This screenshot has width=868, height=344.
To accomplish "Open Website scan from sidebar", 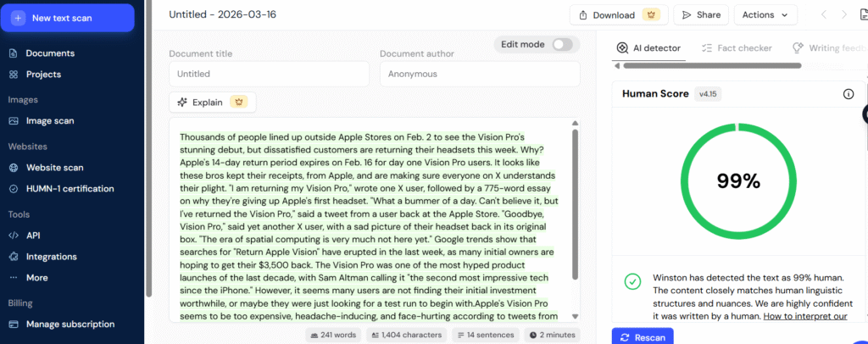I will pos(54,168).
